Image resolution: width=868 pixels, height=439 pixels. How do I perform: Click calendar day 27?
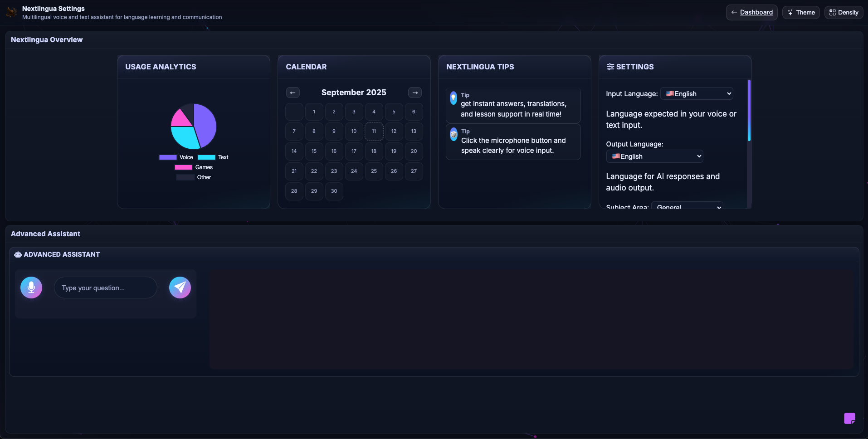[x=414, y=171]
